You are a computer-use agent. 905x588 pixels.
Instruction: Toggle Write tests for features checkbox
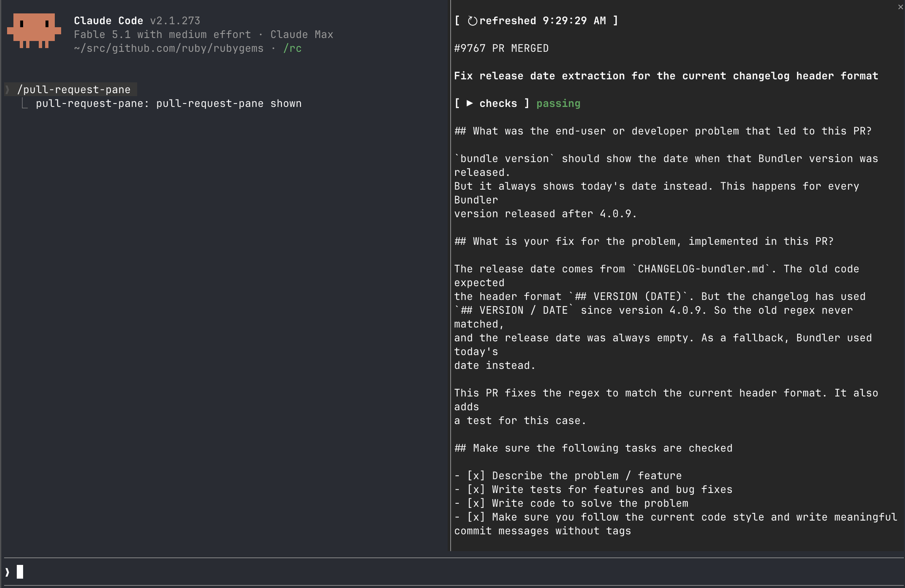[476, 489]
